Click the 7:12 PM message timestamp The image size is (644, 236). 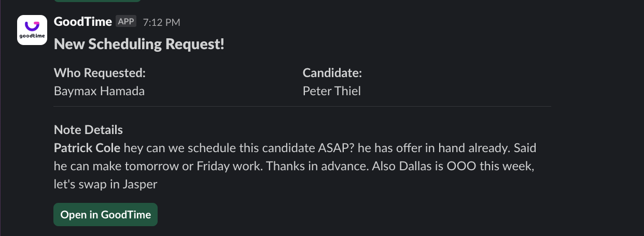161,22
